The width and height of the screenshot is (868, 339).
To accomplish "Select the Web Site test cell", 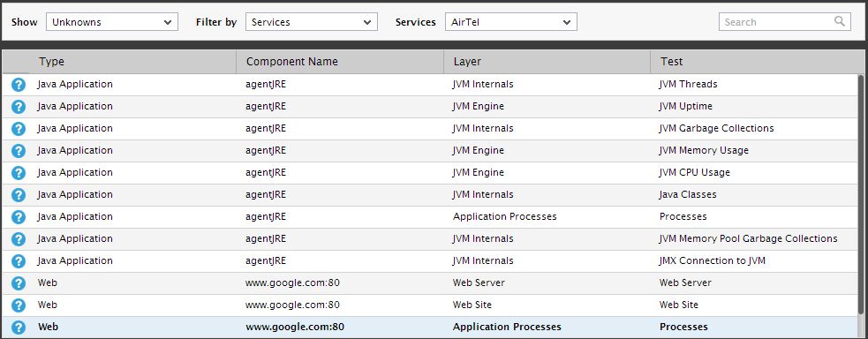I will click(x=679, y=305).
